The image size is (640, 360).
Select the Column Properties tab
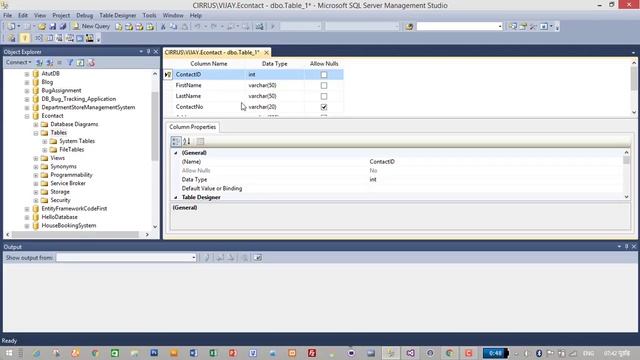193,127
